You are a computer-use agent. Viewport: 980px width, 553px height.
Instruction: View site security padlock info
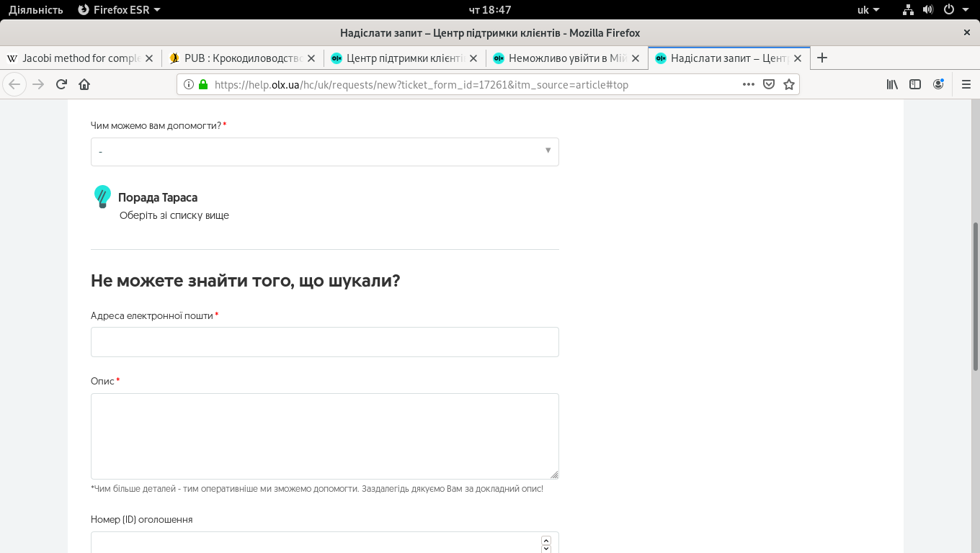pyautogui.click(x=203, y=84)
